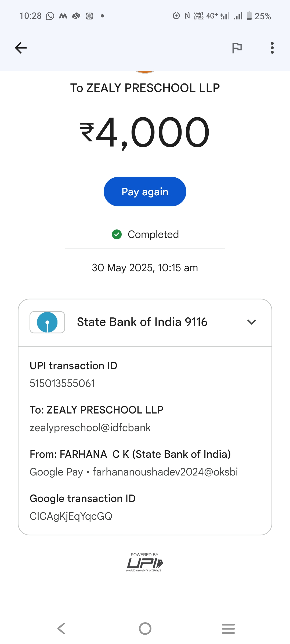Tap the ₹4,000 amount text
The height and width of the screenshot is (644, 290).
click(145, 133)
